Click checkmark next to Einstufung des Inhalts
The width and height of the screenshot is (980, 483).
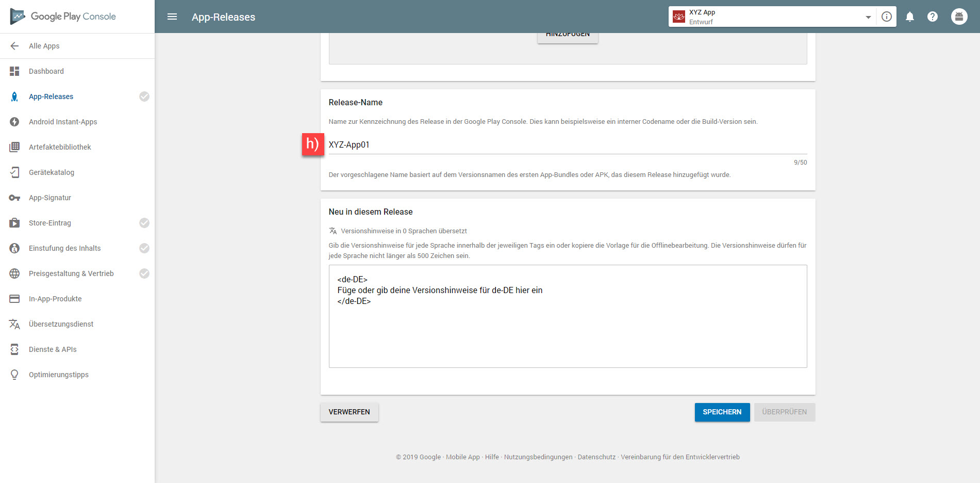pyautogui.click(x=144, y=248)
